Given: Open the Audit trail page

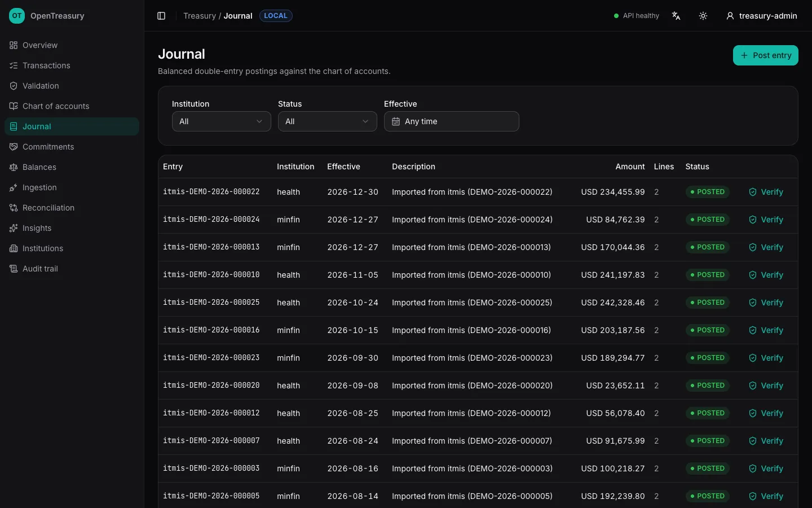Looking at the screenshot, I should 72,269.
